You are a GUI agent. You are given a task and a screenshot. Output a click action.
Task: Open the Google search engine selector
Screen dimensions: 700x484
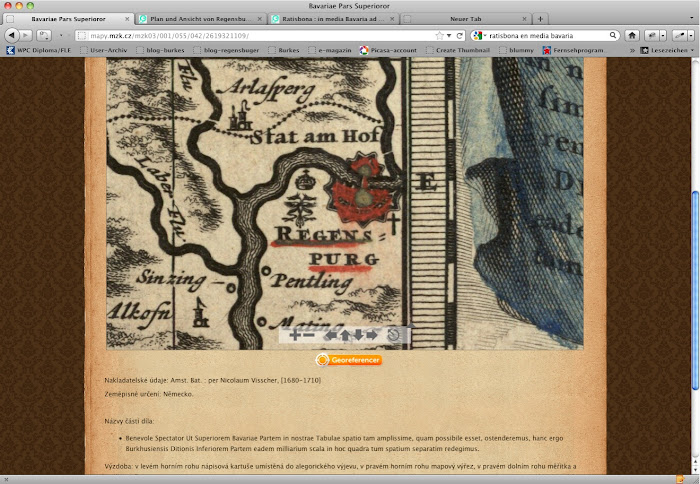(x=479, y=35)
